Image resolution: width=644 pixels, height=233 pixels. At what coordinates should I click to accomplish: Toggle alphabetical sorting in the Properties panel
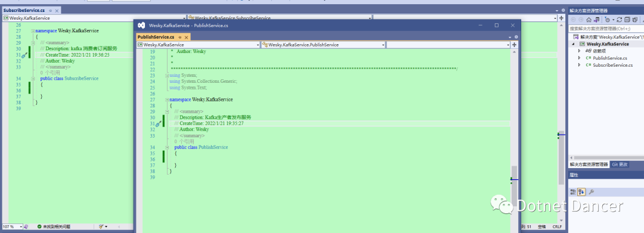581,191
